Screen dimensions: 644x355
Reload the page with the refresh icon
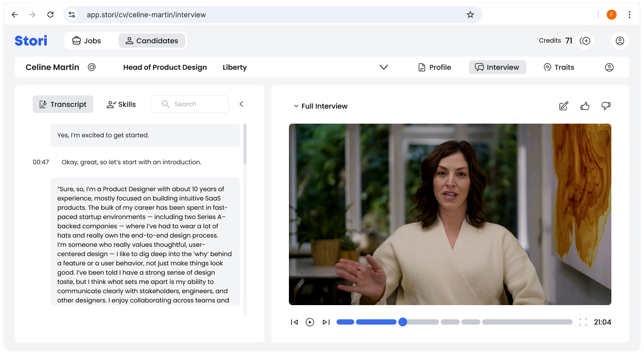pyautogui.click(x=50, y=15)
